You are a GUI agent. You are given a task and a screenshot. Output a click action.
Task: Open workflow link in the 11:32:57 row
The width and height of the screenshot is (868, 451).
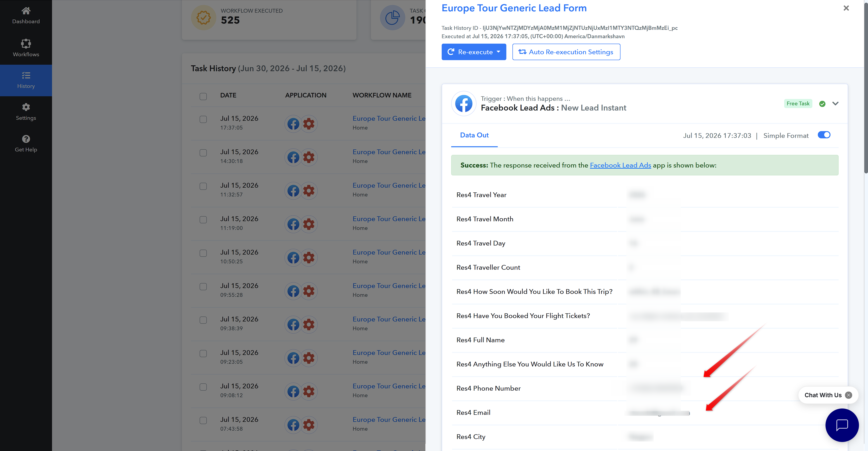[389, 185]
